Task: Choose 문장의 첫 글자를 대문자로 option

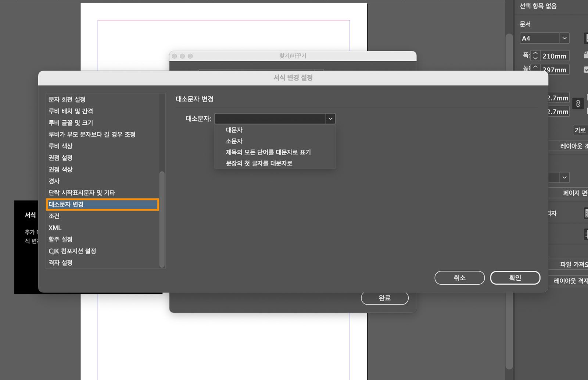Action: coord(258,163)
